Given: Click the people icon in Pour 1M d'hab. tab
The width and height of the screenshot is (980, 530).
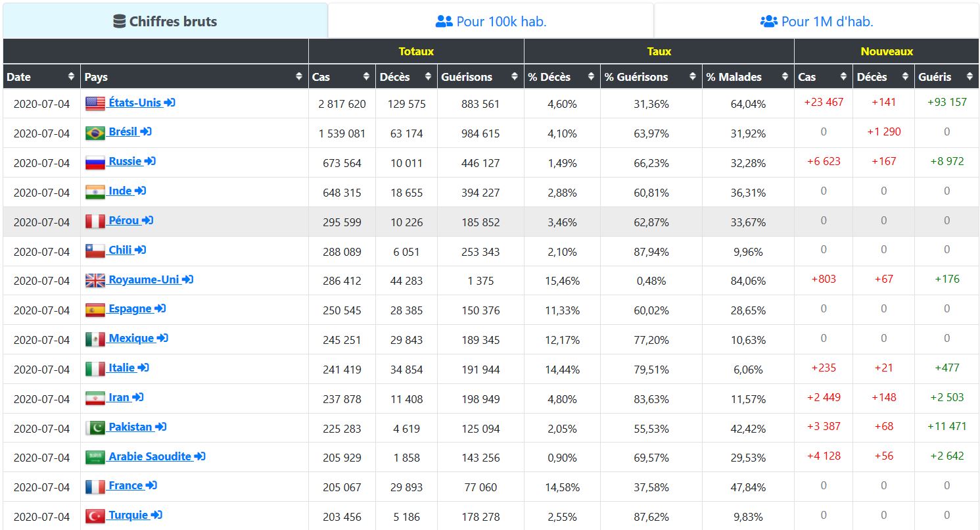Looking at the screenshot, I should tap(769, 21).
